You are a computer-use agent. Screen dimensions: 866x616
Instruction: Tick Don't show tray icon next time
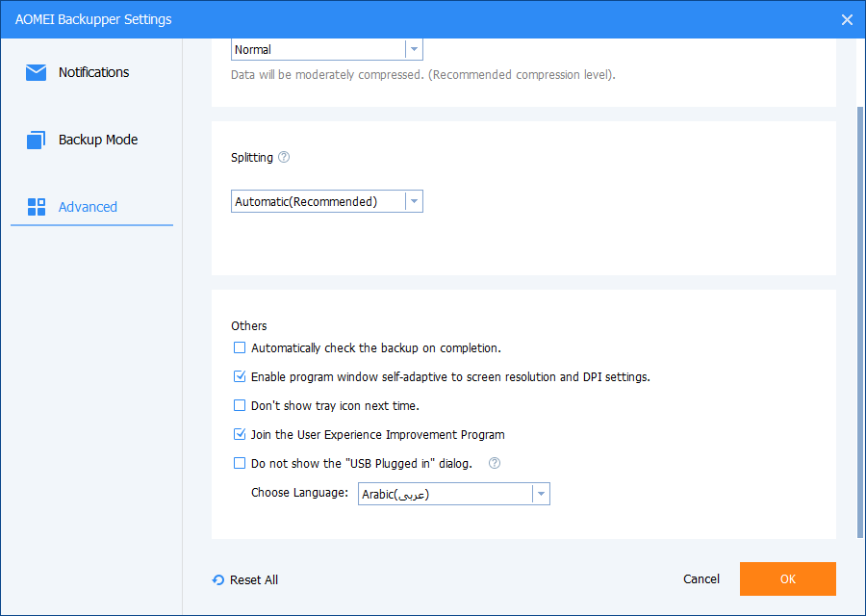click(240, 405)
